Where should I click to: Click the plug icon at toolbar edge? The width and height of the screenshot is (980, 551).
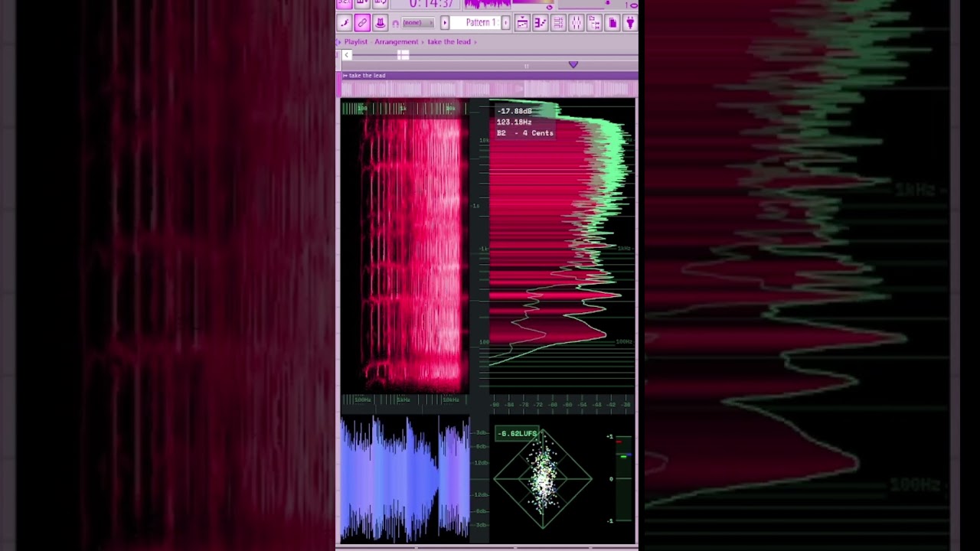coord(630,23)
